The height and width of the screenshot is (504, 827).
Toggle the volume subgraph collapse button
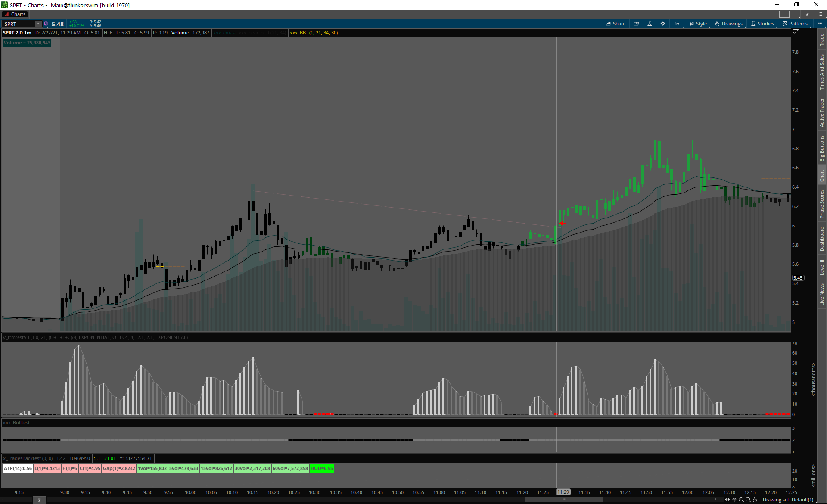tap(39, 500)
